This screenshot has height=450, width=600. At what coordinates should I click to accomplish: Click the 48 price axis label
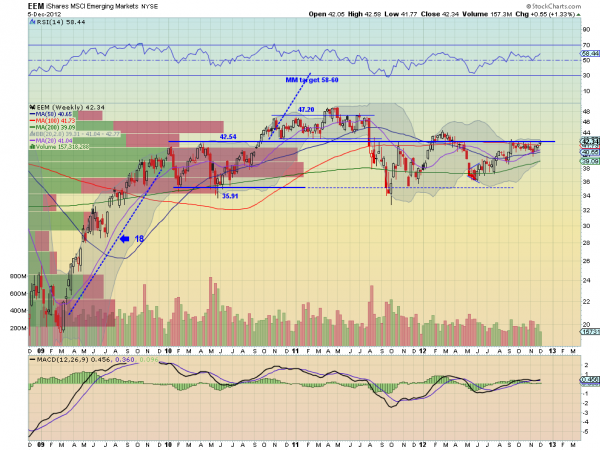tap(586, 112)
